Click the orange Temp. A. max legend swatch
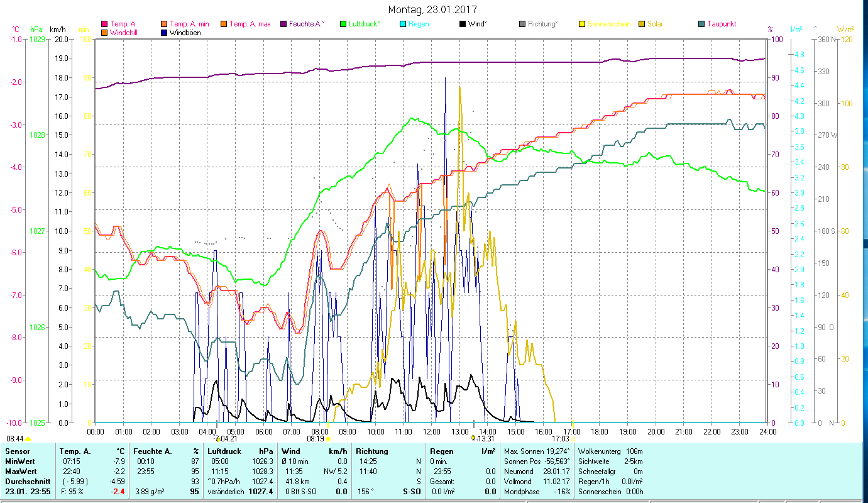This screenshot has width=868, height=503. (223, 25)
